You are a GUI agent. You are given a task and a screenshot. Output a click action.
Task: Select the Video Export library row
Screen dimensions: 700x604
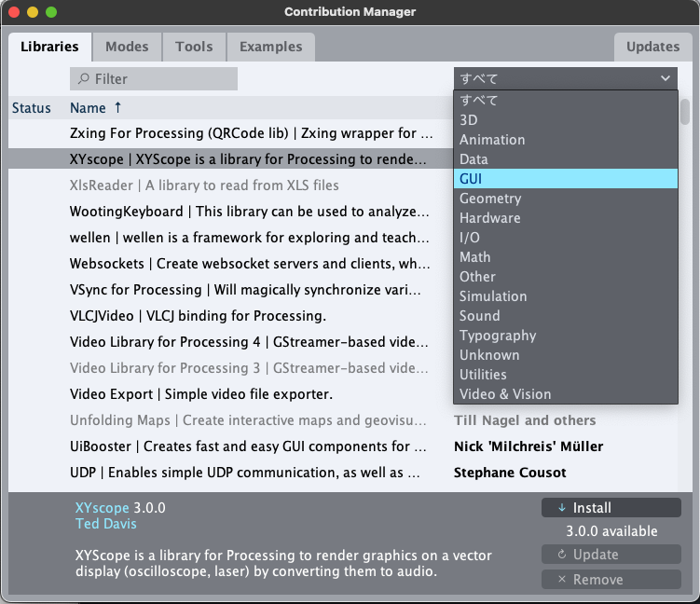201,394
